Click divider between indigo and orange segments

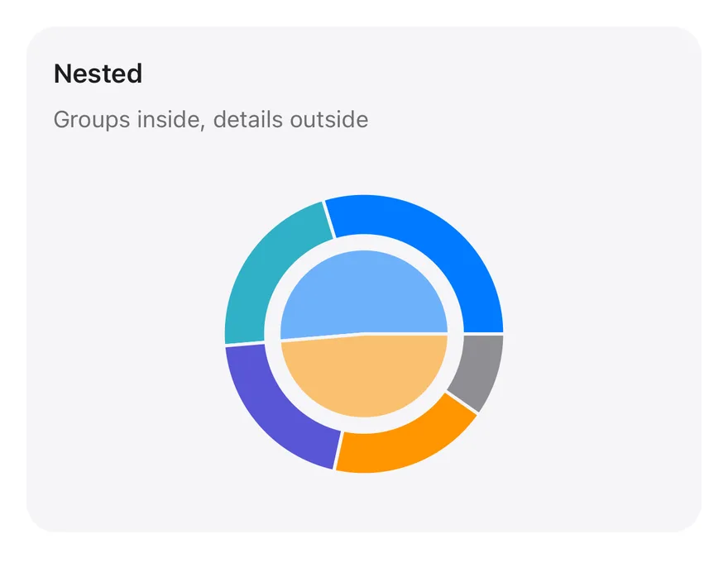tap(338, 450)
